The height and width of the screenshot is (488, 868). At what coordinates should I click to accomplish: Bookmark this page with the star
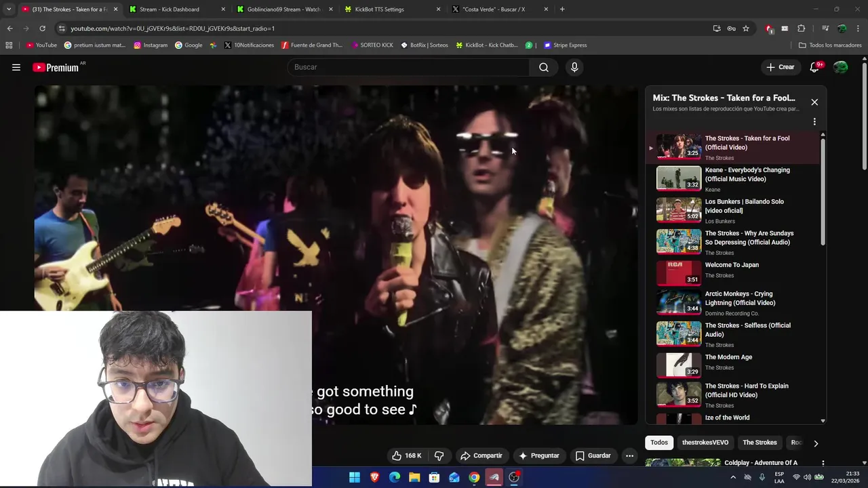pyautogui.click(x=746, y=28)
